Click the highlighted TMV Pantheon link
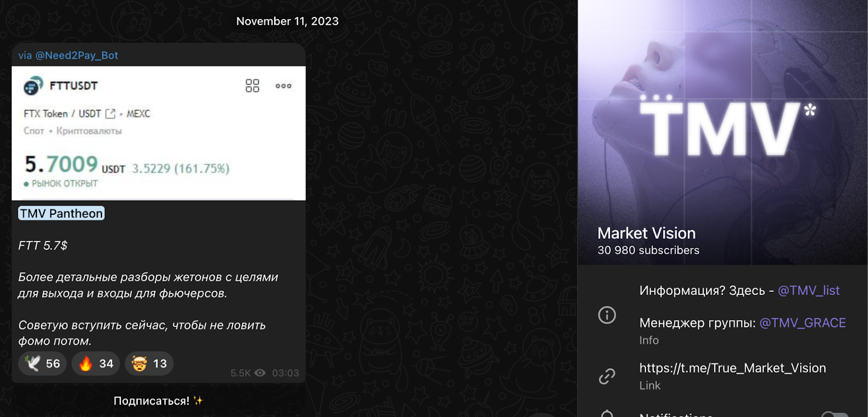 coord(61,213)
